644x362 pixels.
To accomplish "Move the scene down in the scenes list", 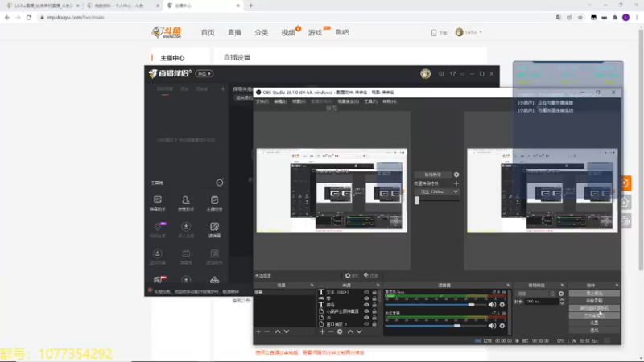I will 287,331.
